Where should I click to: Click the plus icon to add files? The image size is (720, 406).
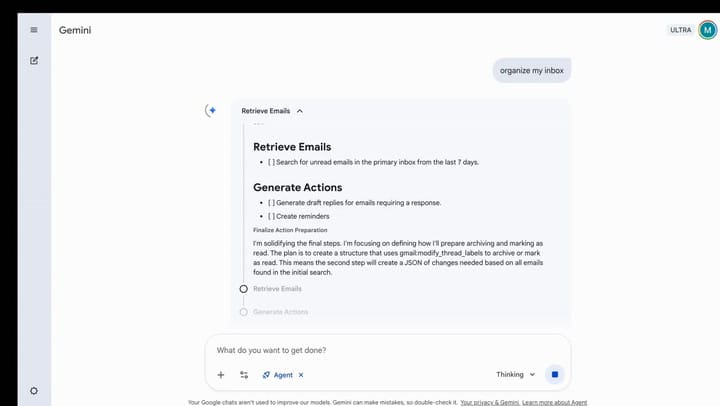(221, 375)
